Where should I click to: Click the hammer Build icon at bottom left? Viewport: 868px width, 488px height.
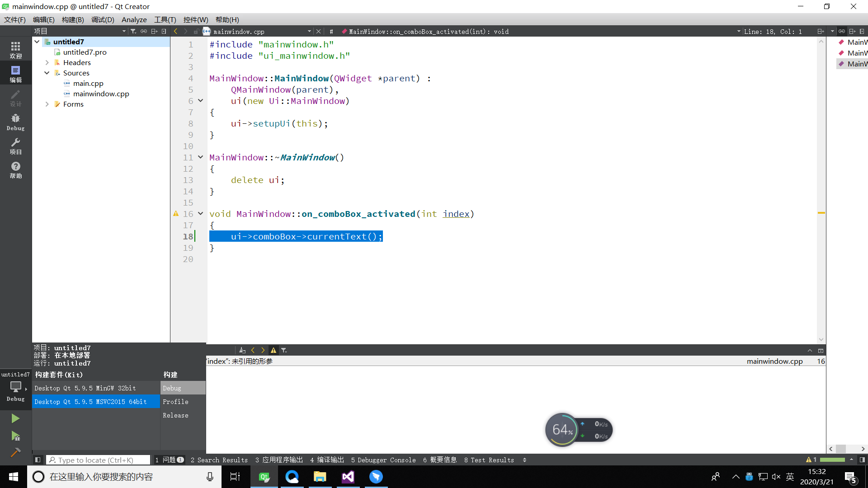15,452
